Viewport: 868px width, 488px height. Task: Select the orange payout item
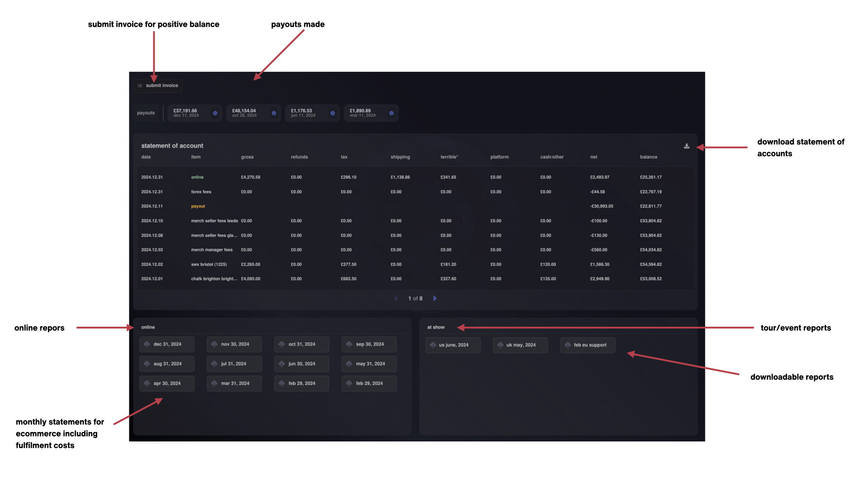pos(198,206)
